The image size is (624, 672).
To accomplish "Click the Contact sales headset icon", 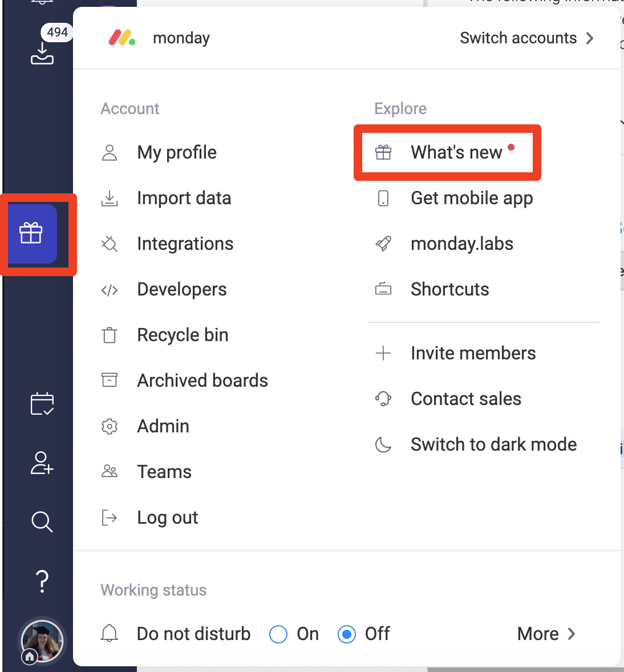I will pyautogui.click(x=383, y=399).
